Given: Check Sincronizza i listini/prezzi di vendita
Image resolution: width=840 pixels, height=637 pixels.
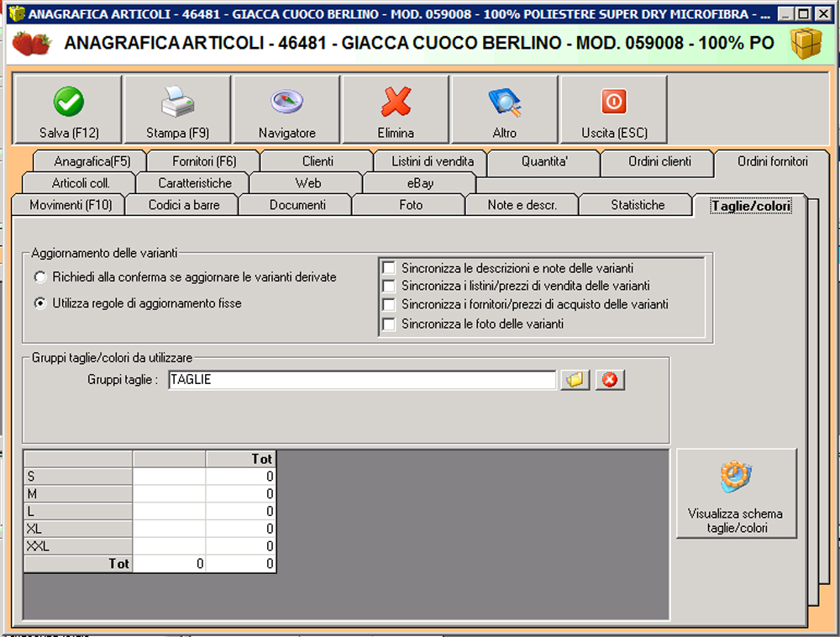Looking at the screenshot, I should [389, 287].
